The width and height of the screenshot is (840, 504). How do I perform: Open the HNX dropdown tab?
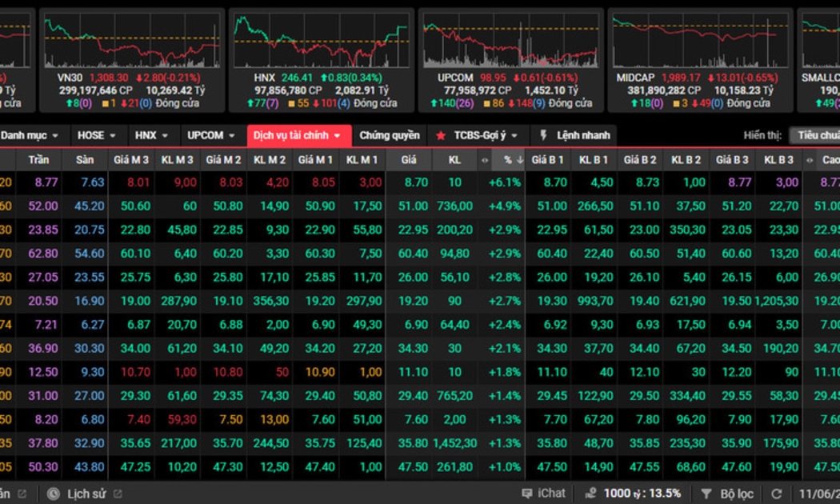pyautogui.click(x=151, y=136)
